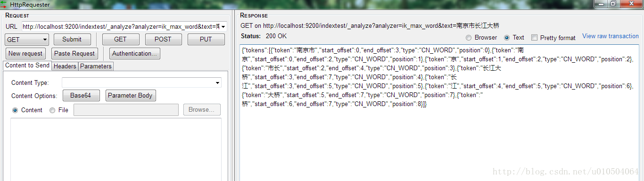Viewport: 644px width, 181px height.
Task: Send request with the POST button
Action: [163, 40]
